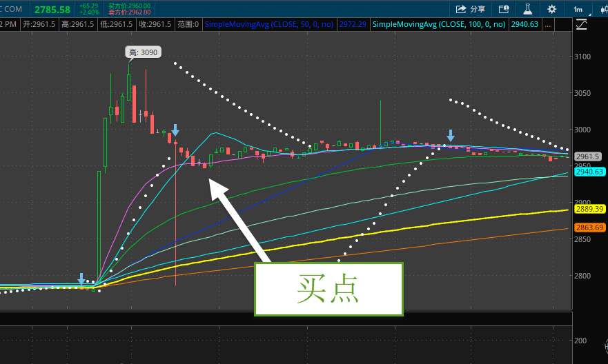Click the blue arrow marker above the red candle
Screen dimensions: 608x364
pos(175,130)
